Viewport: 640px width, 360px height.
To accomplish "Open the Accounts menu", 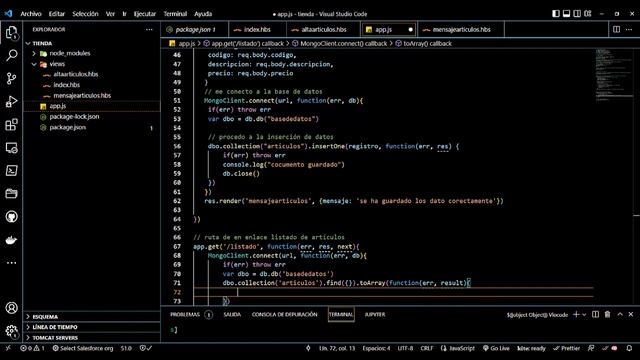I will click(11, 308).
